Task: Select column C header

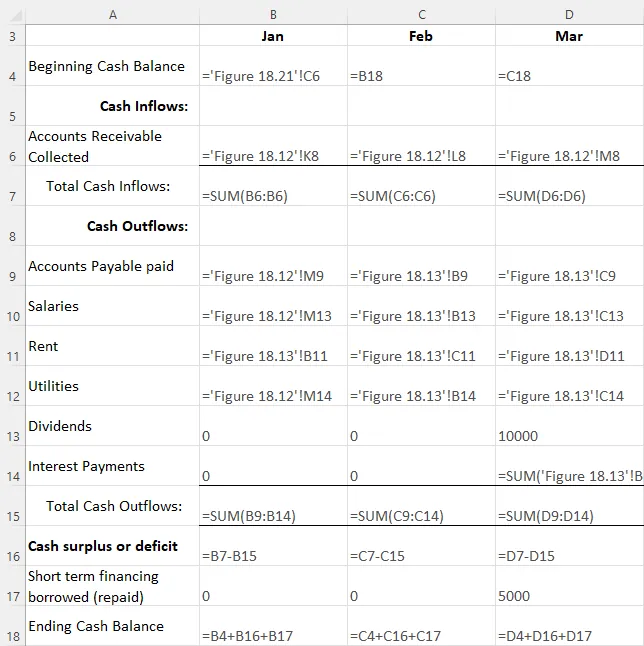Action: click(x=421, y=13)
